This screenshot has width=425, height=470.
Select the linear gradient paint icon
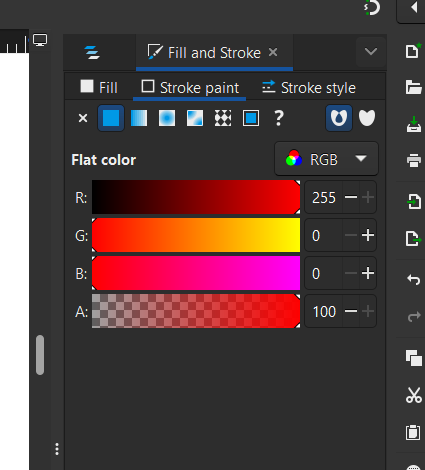pyautogui.click(x=139, y=118)
